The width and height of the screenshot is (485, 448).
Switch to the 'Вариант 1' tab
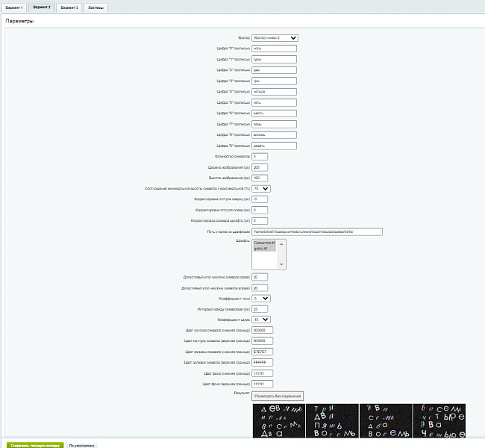click(14, 7)
